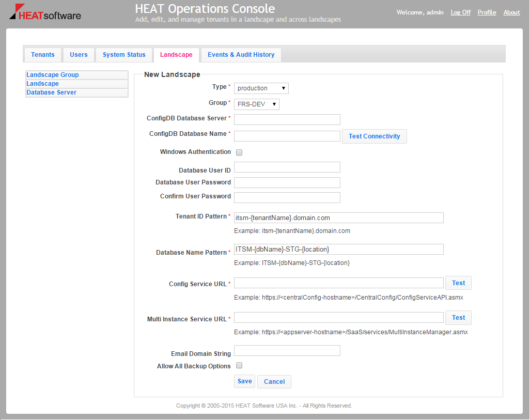The height and width of the screenshot is (420, 530).
Task: Save the new landscape
Action: click(x=244, y=381)
